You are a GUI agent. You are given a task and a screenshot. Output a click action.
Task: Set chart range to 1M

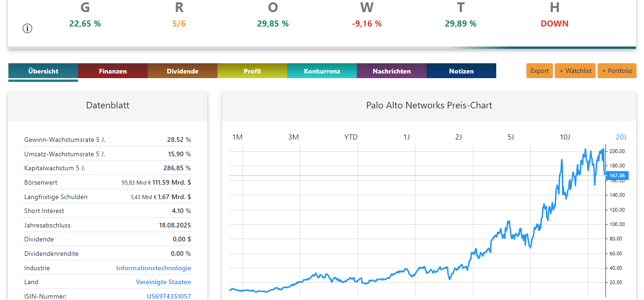tap(237, 137)
